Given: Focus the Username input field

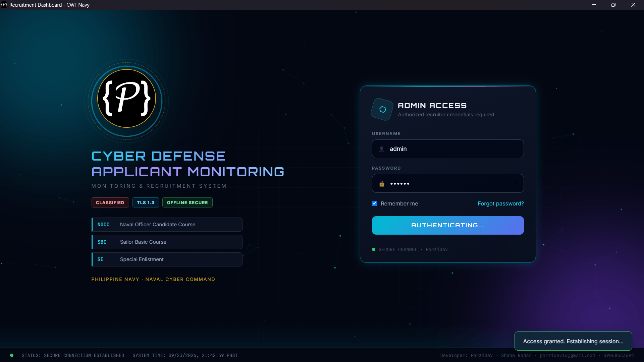Looking at the screenshot, I should 448,149.
